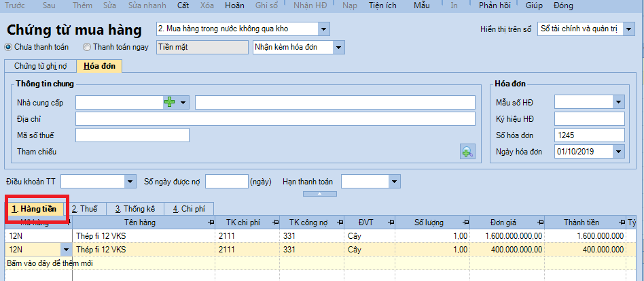Open Hiển thị trên sổ dropdown
This screenshot has width=644, height=281.
(x=629, y=29)
